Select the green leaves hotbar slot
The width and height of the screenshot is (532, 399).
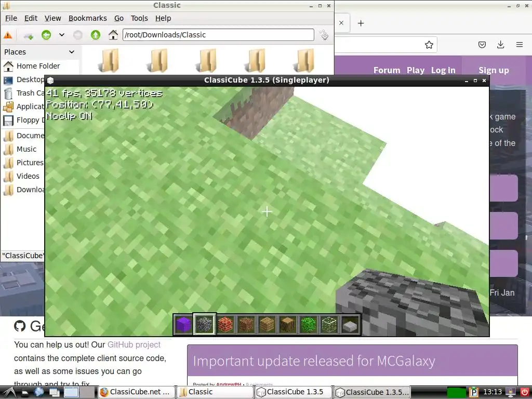309,324
